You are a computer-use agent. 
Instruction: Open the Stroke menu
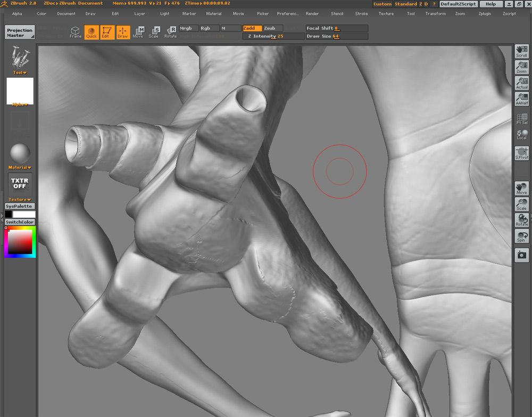click(x=361, y=14)
